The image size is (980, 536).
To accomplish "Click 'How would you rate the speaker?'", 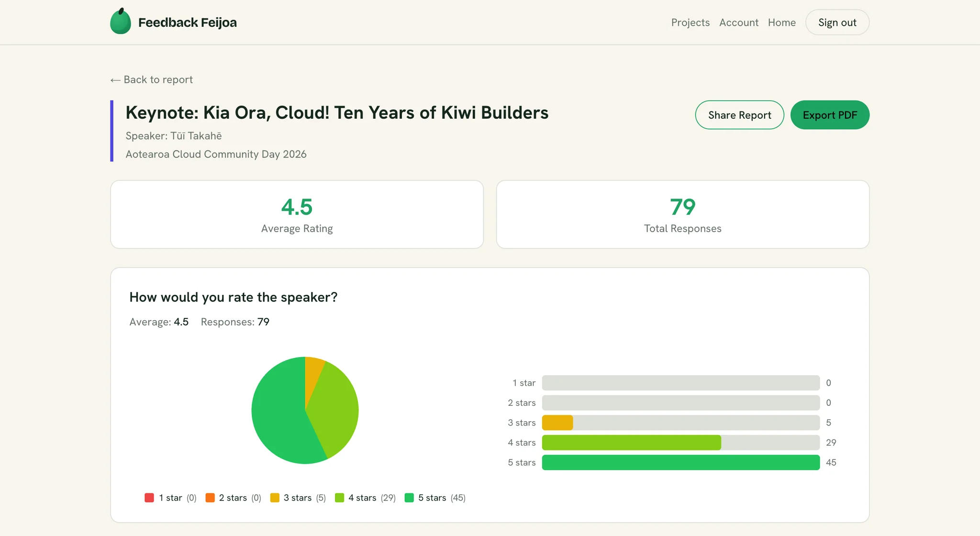I will click(234, 297).
